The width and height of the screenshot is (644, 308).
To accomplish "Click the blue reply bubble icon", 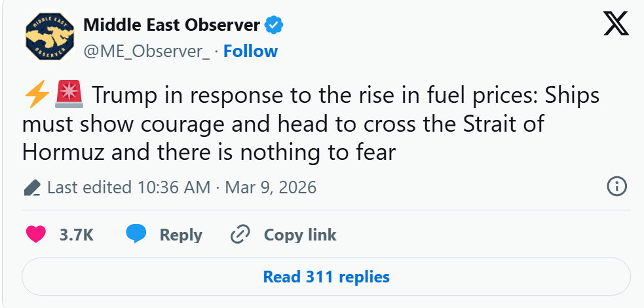I will pyautogui.click(x=136, y=234).
